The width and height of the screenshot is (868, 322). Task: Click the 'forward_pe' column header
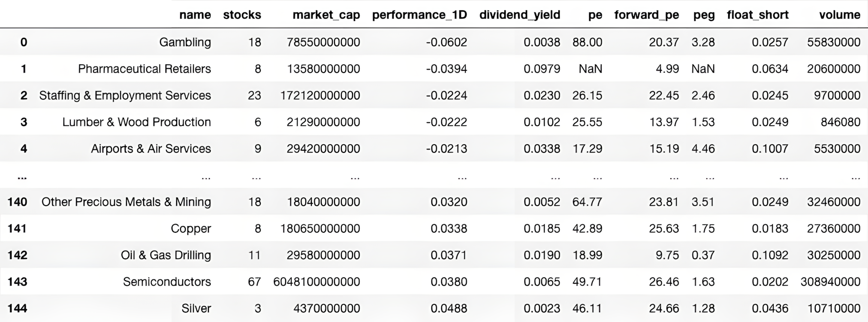pos(647,15)
